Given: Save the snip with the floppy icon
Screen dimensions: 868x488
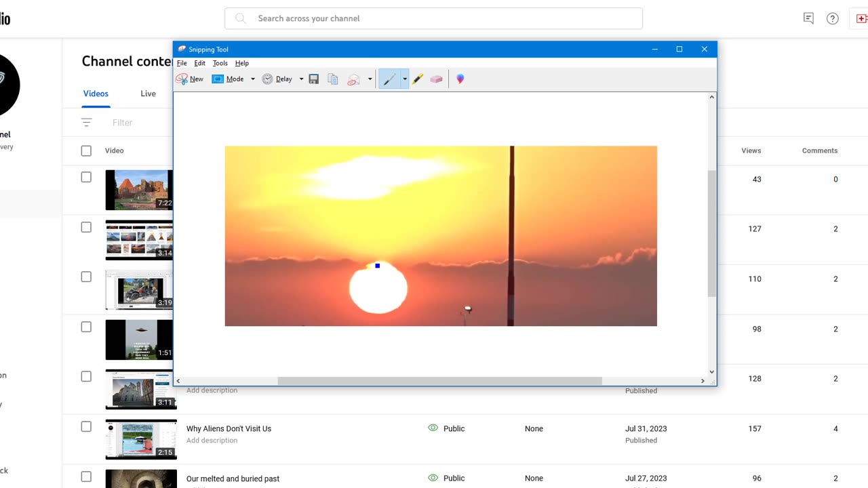Looking at the screenshot, I should 314,79.
